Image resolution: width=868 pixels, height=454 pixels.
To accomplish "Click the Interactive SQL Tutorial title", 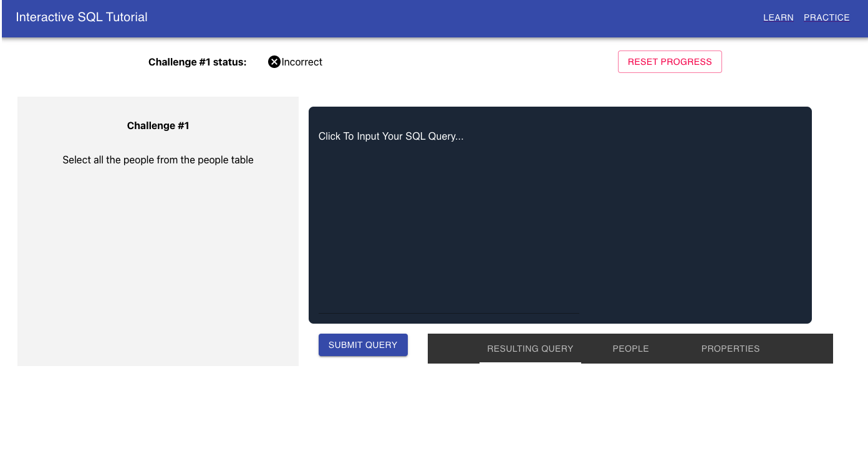I will [82, 17].
